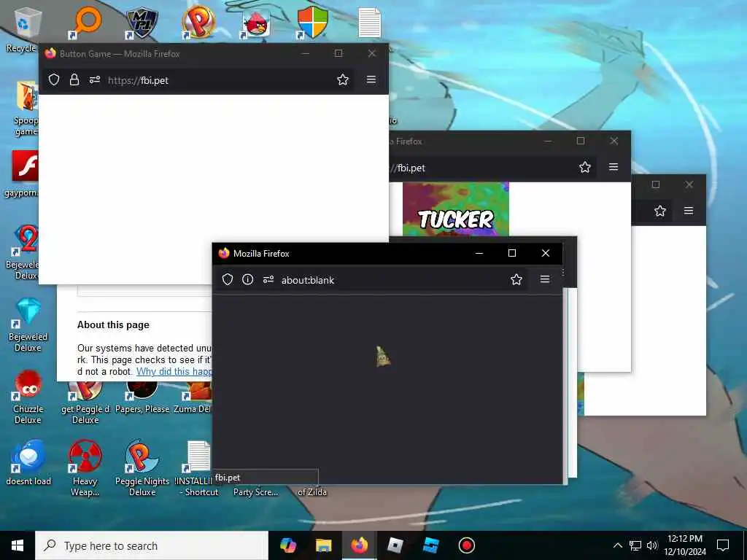Follow the 'Why did this happen' link

click(x=174, y=371)
